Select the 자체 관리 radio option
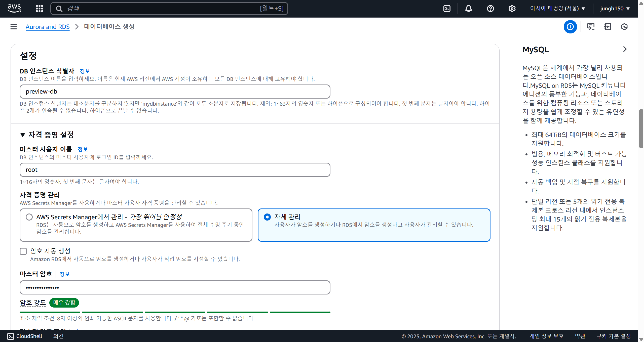The height and width of the screenshot is (342, 644). pyautogui.click(x=267, y=217)
